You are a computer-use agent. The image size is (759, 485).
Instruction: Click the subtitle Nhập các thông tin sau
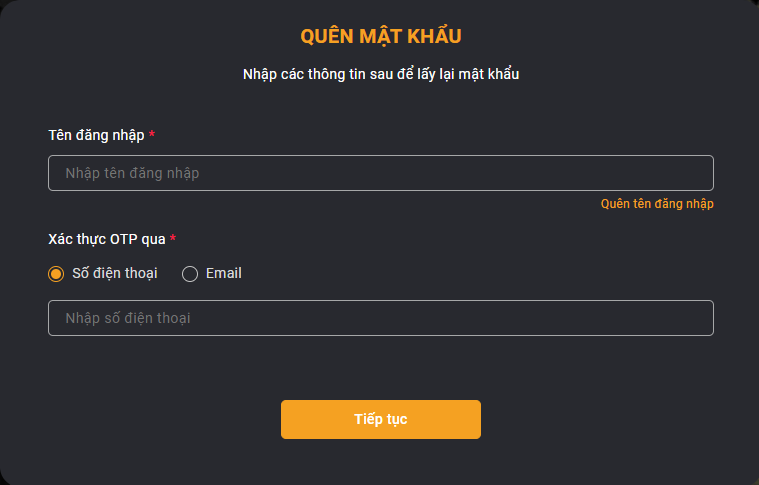pos(381,74)
